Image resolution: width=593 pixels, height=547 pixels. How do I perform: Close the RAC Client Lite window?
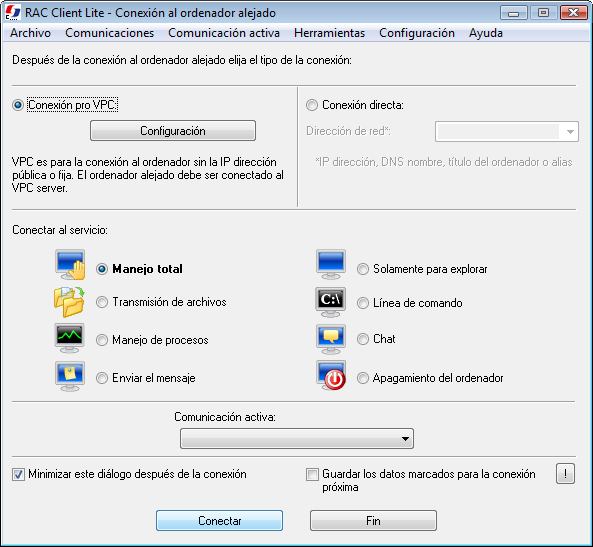pyautogui.click(x=573, y=13)
